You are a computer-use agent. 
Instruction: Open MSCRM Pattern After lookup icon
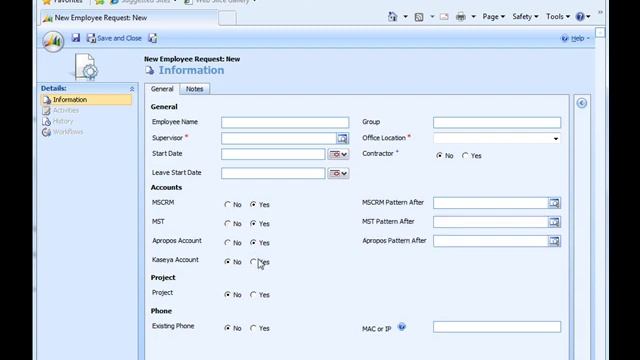coord(554,203)
